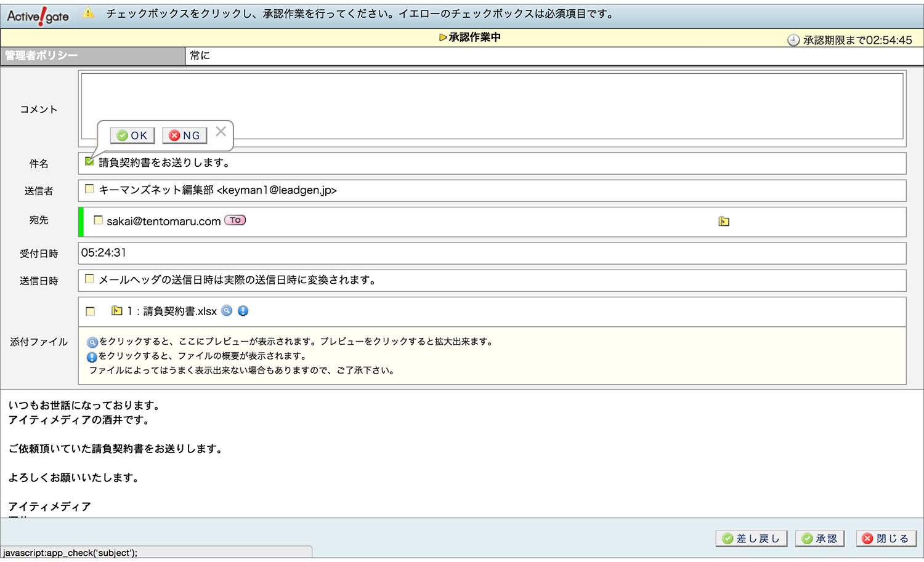Click the send date note メールヘッダの送信日時は実際の送信日時に変換されます。
The height and width of the screenshot is (562, 924).
(x=238, y=280)
